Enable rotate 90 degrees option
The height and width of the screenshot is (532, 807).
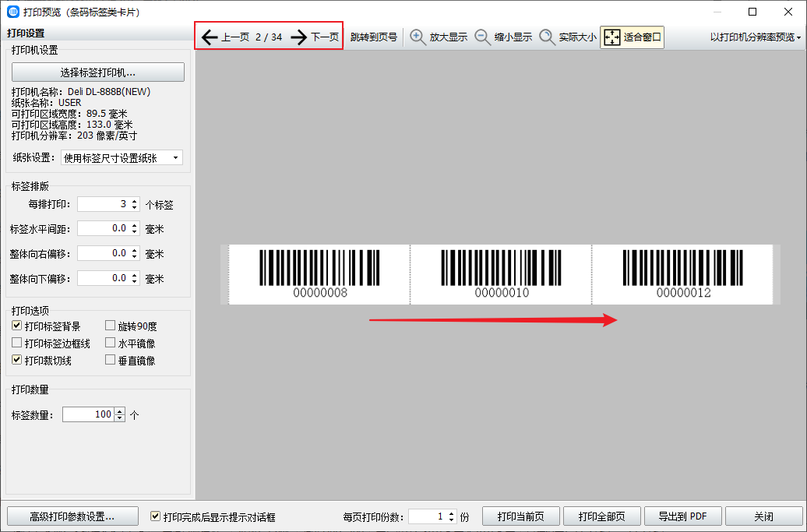[x=110, y=326]
